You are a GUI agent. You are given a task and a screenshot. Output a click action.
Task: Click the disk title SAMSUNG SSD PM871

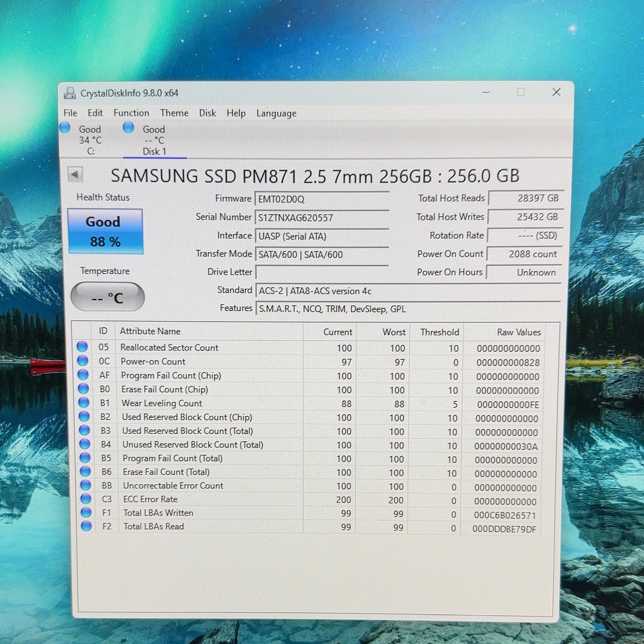(x=315, y=175)
